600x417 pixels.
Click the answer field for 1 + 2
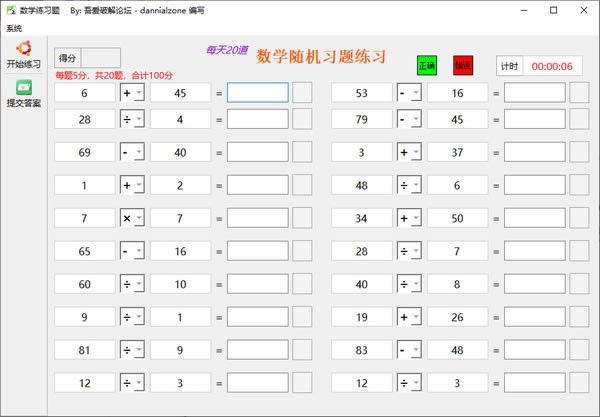(258, 185)
